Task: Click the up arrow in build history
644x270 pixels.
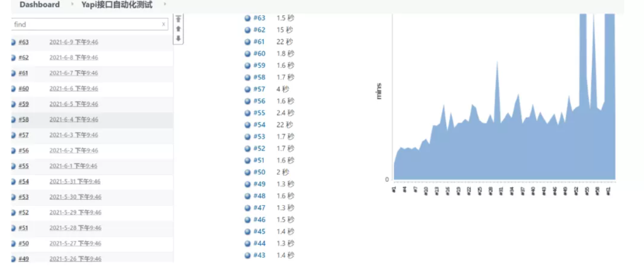Action: pyautogui.click(x=178, y=29)
